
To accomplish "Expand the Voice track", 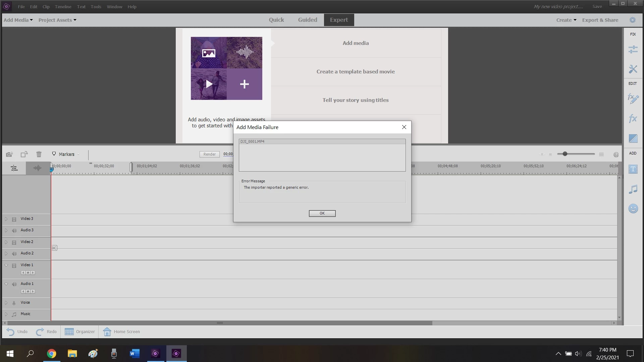I will 6,303.
